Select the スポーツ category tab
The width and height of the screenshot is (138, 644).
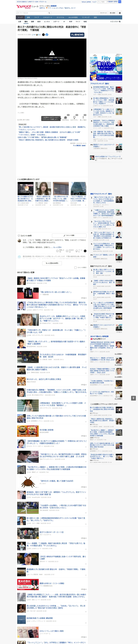(x=56, y=21)
